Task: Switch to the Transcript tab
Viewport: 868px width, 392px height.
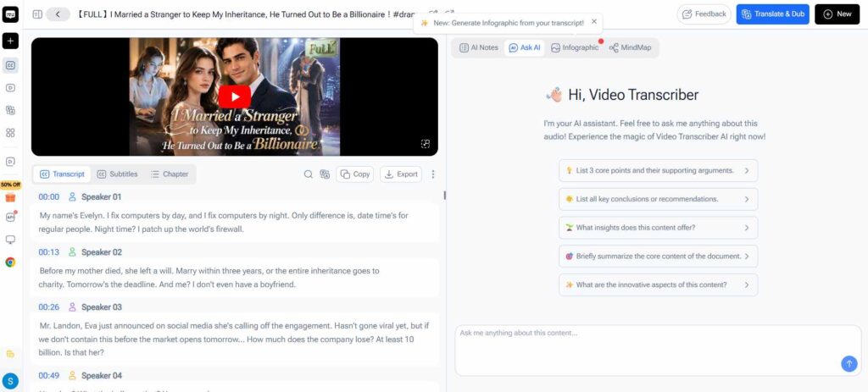Action: pyautogui.click(x=62, y=174)
